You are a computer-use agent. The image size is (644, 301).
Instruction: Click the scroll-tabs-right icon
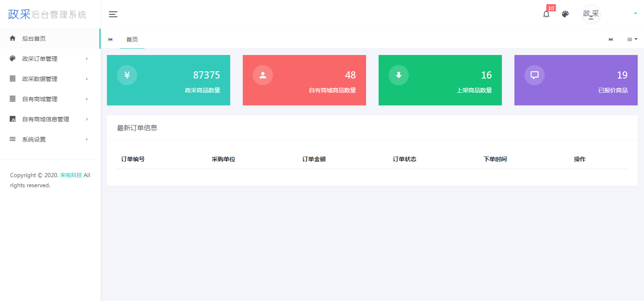611,39
